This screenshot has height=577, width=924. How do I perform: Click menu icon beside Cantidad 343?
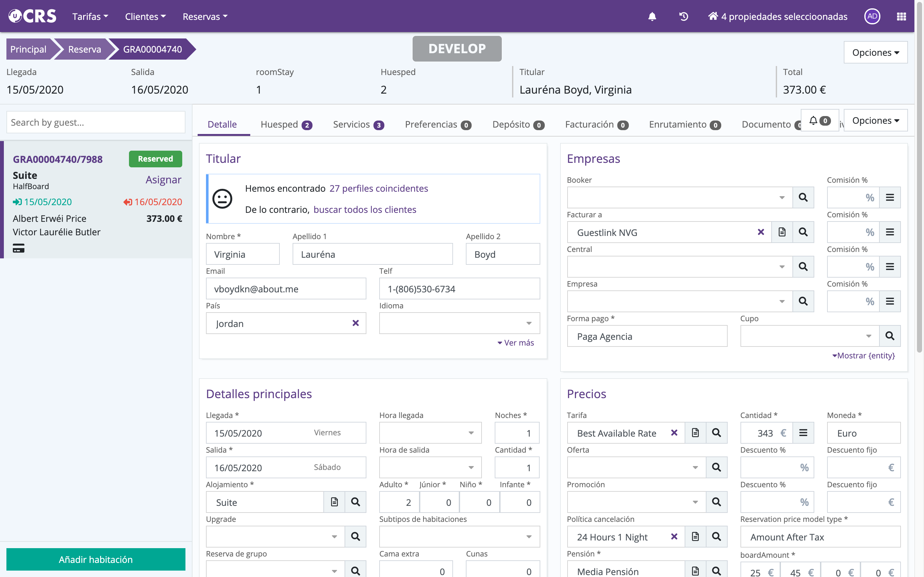[x=803, y=433]
